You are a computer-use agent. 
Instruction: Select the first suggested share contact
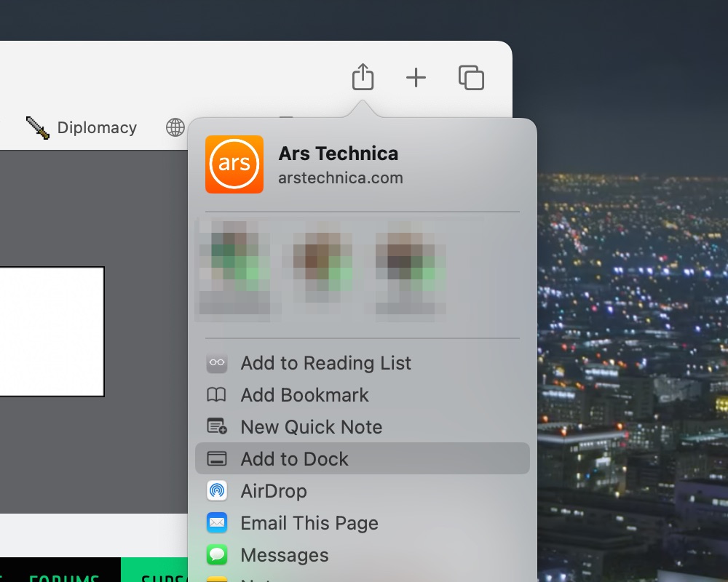pyautogui.click(x=234, y=269)
